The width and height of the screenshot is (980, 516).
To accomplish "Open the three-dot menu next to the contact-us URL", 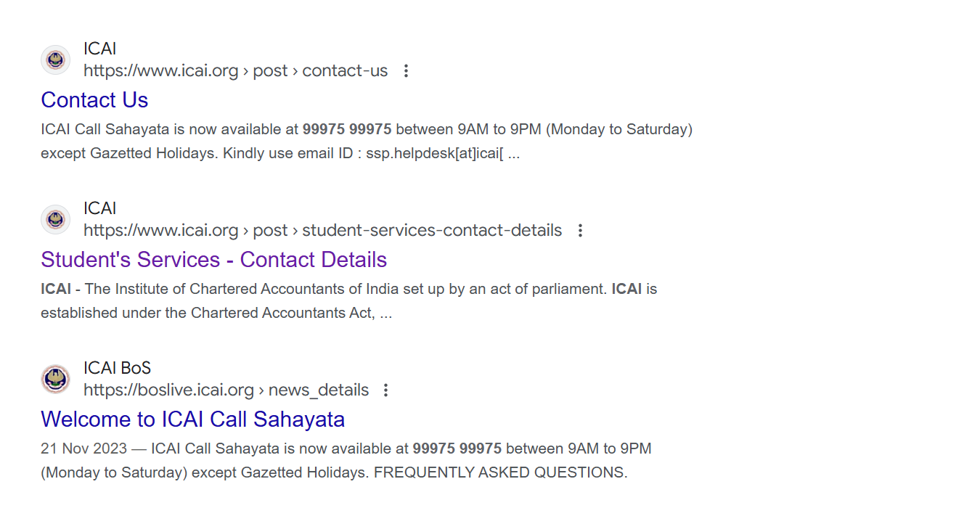I will coord(407,71).
